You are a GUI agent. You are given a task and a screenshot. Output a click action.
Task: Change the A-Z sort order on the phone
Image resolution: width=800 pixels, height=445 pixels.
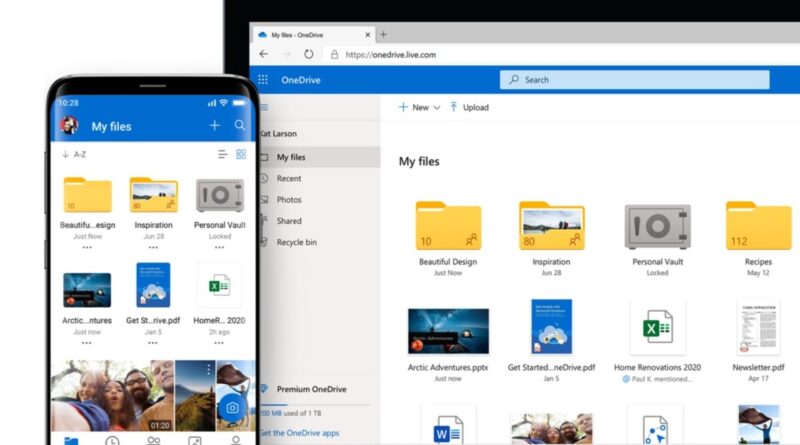(74, 154)
